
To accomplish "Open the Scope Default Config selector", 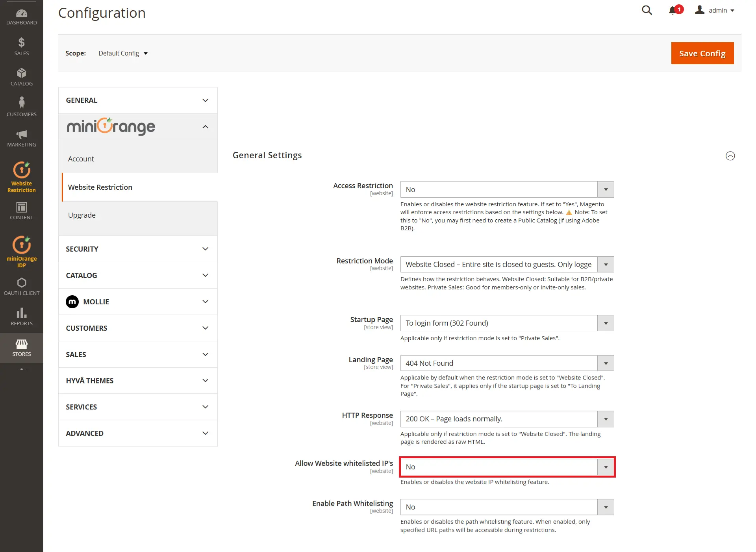I will tap(122, 53).
